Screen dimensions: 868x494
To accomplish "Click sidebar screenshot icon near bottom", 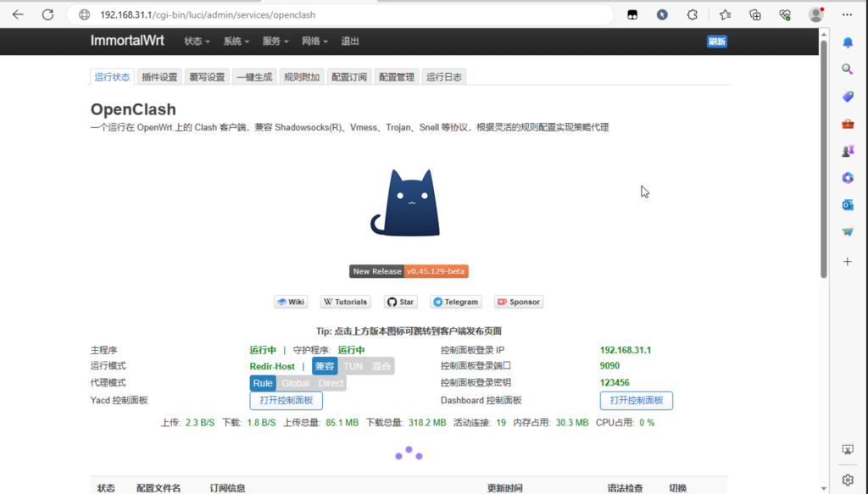I will pos(848,449).
